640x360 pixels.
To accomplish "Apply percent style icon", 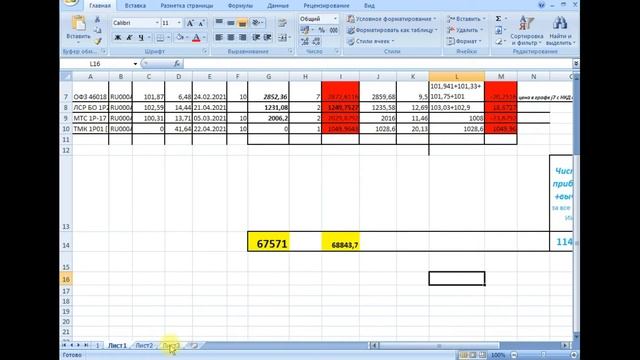I will [x=322, y=30].
